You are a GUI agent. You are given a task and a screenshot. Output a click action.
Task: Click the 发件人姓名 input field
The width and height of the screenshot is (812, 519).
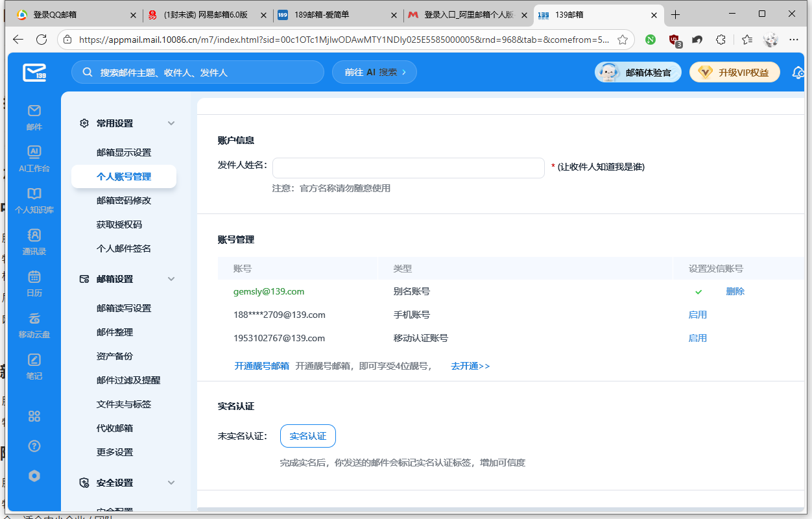(x=408, y=167)
